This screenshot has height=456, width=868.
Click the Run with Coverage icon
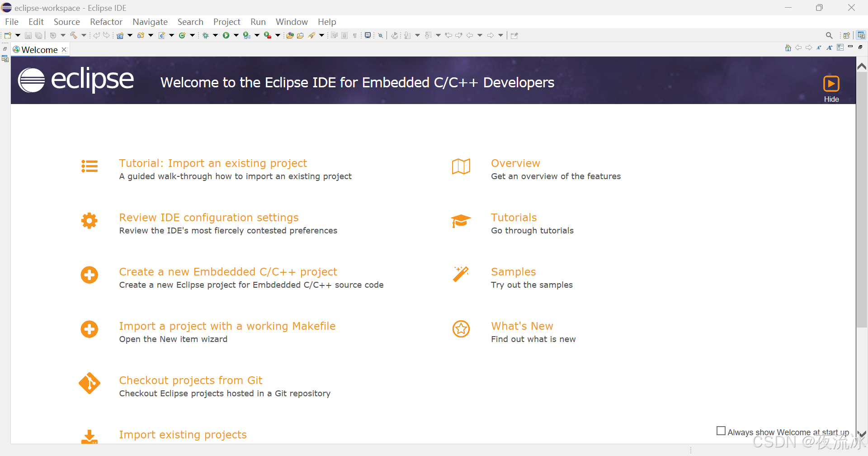pyautogui.click(x=246, y=35)
